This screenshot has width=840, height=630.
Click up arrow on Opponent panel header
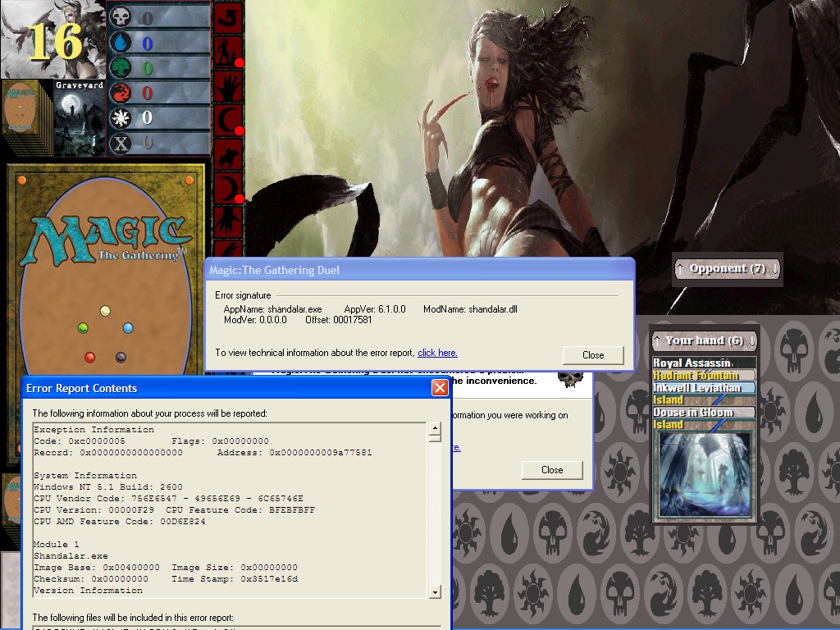click(680, 268)
